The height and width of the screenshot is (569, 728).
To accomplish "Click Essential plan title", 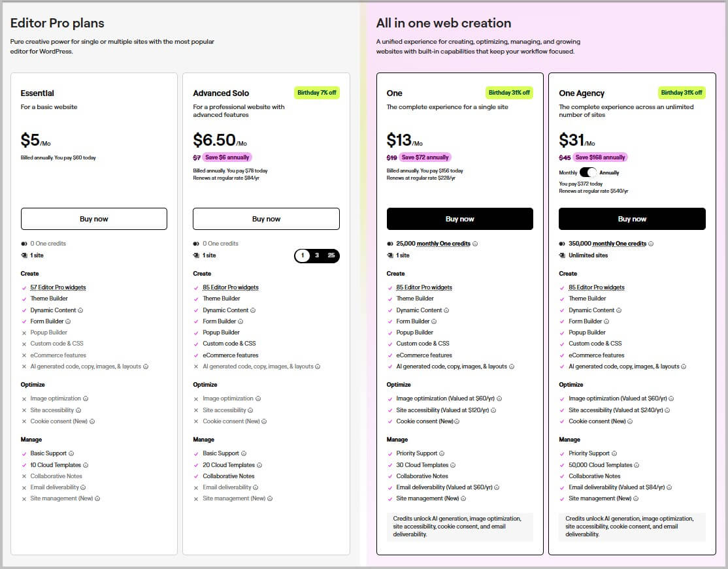I will coord(37,93).
